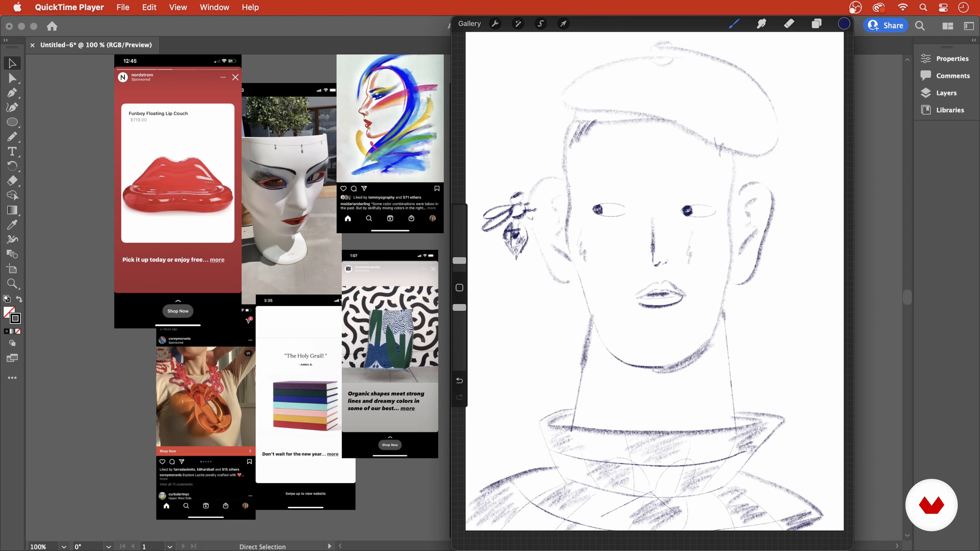This screenshot has height=551, width=980.
Task: Activate Procreate Transform arrow tool
Action: 563,23
